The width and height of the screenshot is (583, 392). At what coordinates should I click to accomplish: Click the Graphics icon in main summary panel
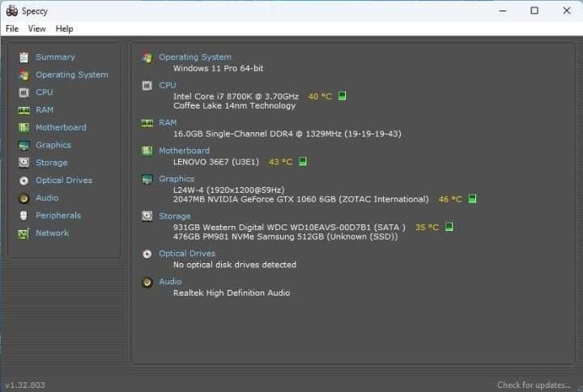(x=147, y=179)
